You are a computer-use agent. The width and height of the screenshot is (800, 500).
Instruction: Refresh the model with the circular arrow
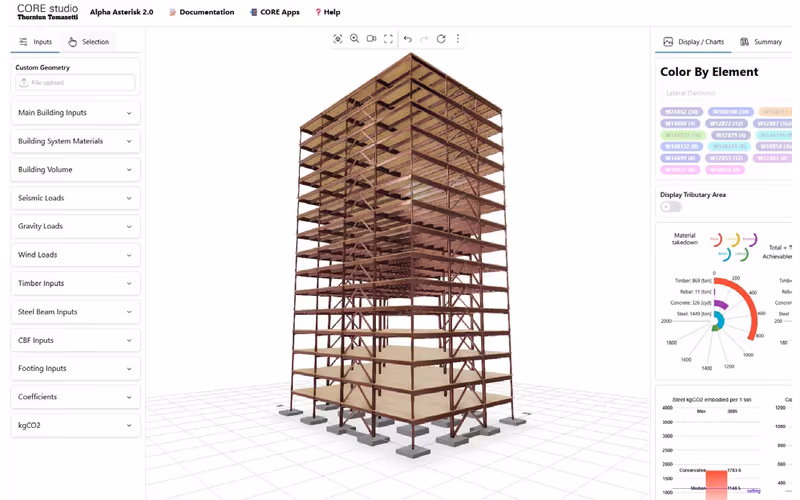click(441, 39)
